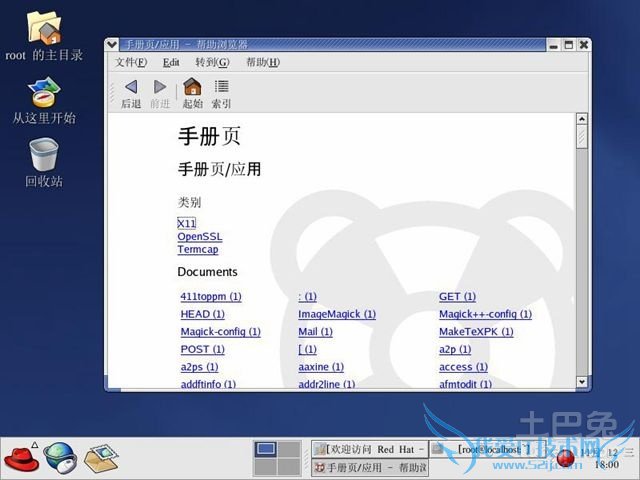Image resolution: width=640 pixels, height=480 pixels.
Task: Open the Termcap category link
Action: point(198,249)
